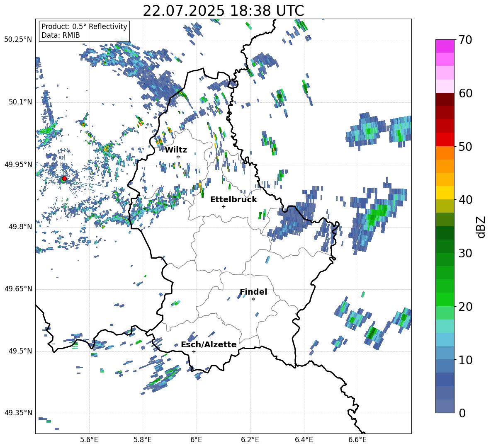Image resolution: width=491 pixels, height=448 pixels.
Task: Click the dark blue colorbar segment just above 0
Action: 445,406
